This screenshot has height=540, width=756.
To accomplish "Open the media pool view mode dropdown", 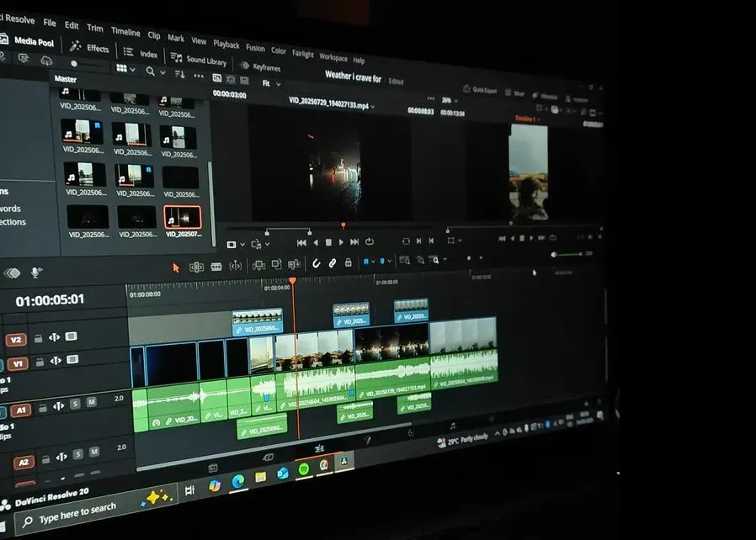I will 125,69.
